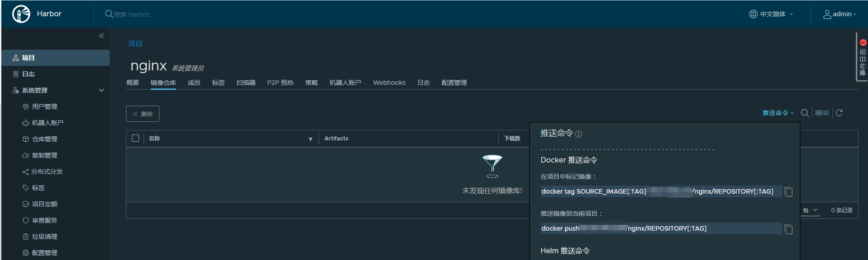Click the 名称 column header
This screenshot has height=260, width=868.
[x=154, y=139]
